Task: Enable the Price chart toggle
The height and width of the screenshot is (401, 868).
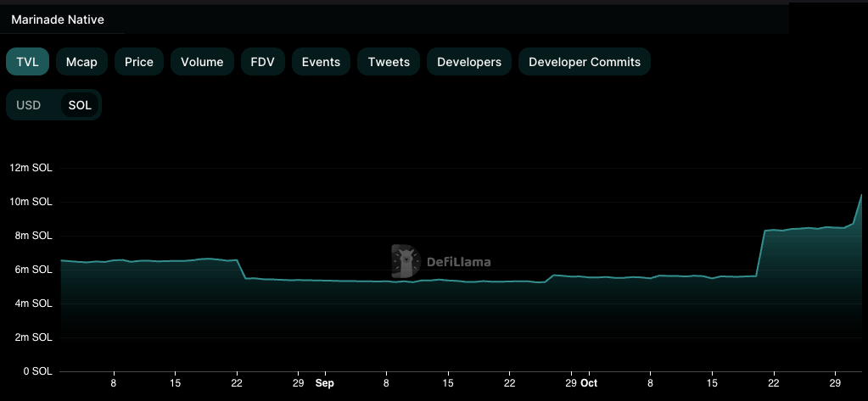Action: click(x=139, y=62)
